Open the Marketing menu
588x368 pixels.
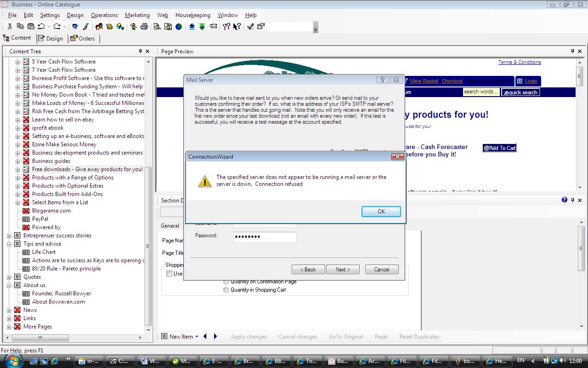137,15
